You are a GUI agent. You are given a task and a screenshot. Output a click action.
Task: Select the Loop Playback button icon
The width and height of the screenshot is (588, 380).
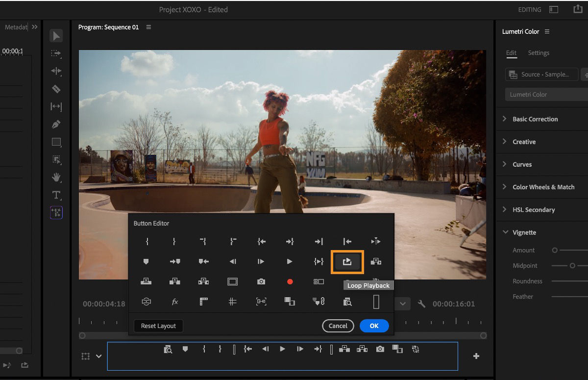pyautogui.click(x=347, y=261)
